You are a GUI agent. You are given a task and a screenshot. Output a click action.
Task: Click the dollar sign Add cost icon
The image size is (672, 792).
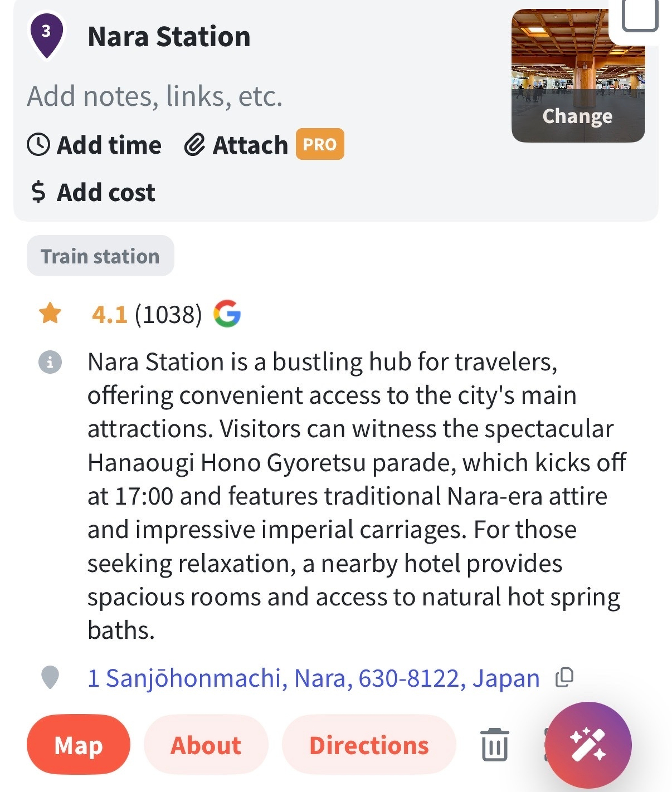click(x=38, y=192)
